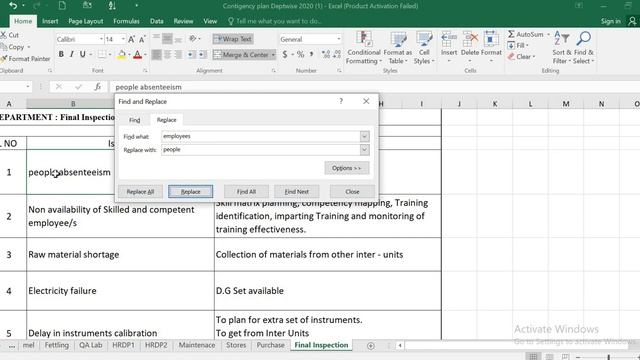Expand the Replace with history dropdown
Screen dimensions: 640x360
(x=364, y=150)
